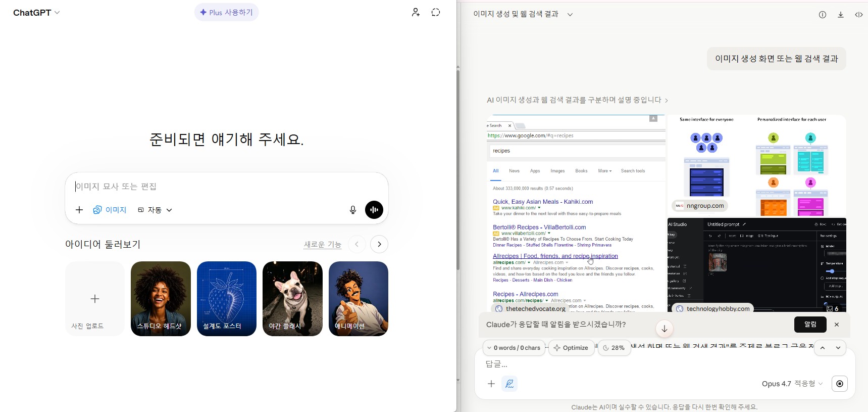Toggle the 이미지 mode chip in composer
The image size is (868, 412).
pyautogui.click(x=110, y=210)
